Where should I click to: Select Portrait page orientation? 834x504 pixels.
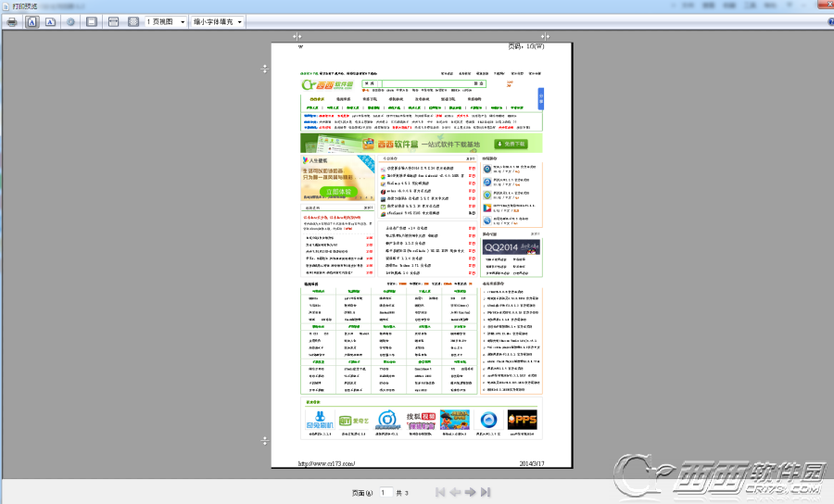(32, 22)
